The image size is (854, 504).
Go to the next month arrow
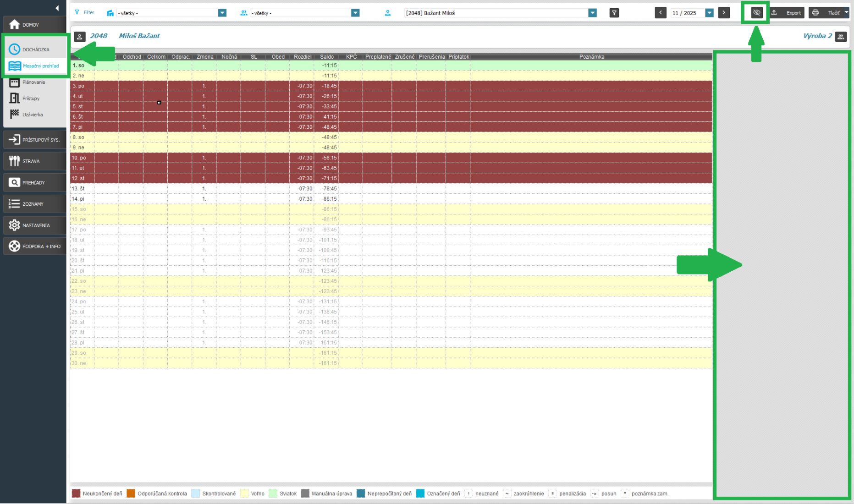coord(724,13)
